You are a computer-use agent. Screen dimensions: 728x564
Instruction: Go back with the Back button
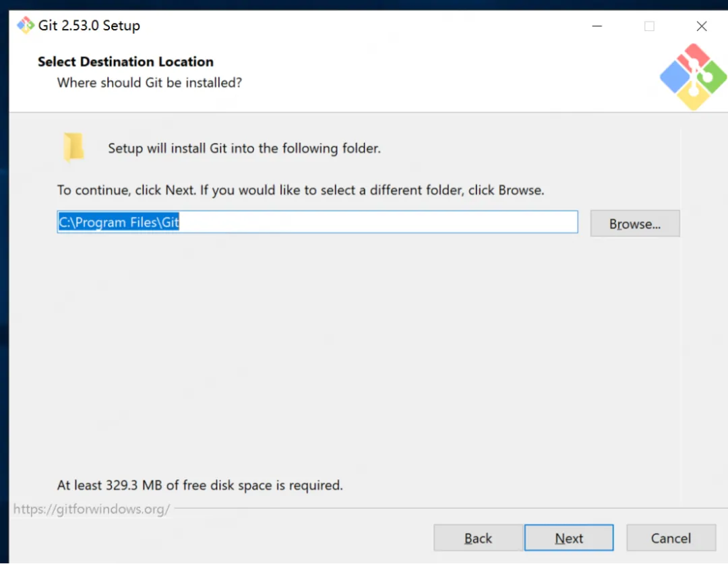pyautogui.click(x=478, y=538)
